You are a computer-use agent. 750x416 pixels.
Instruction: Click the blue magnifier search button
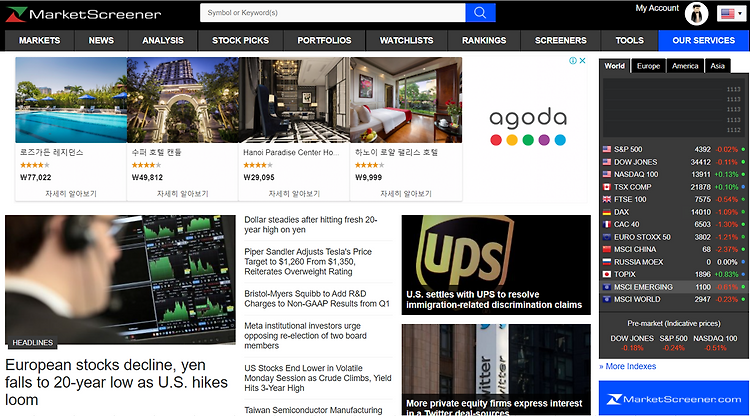(480, 13)
